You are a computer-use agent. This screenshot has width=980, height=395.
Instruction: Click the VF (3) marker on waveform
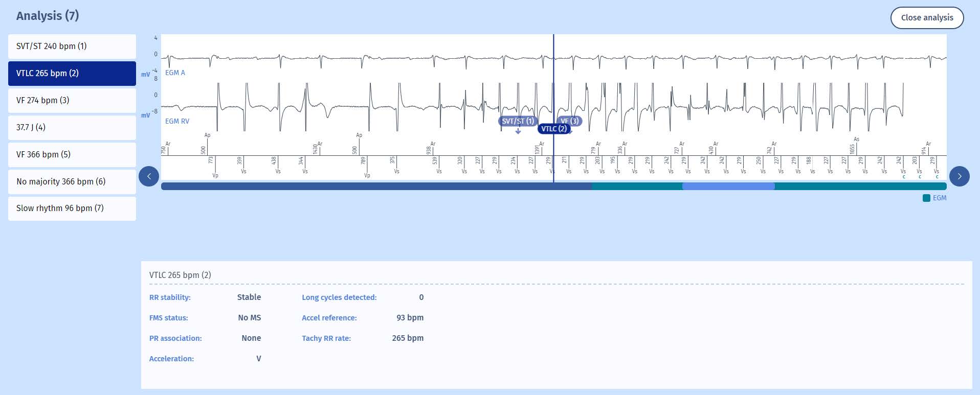[x=570, y=121]
